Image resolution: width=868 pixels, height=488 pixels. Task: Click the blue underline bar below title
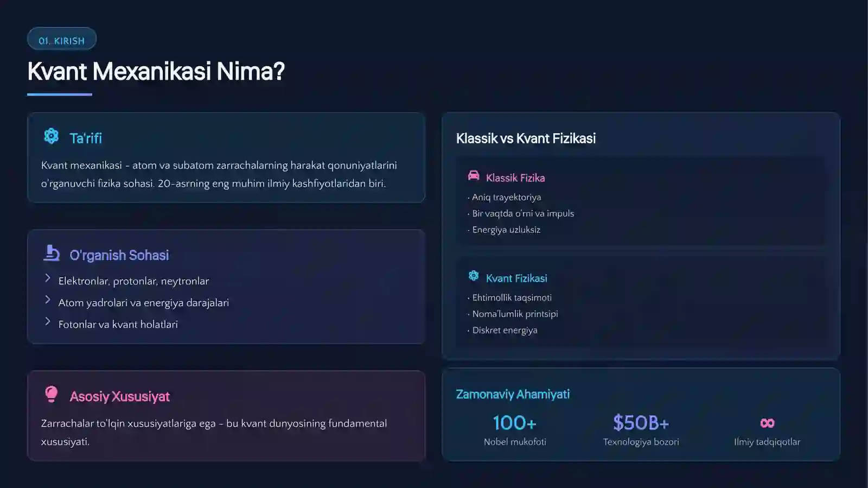[60, 94]
